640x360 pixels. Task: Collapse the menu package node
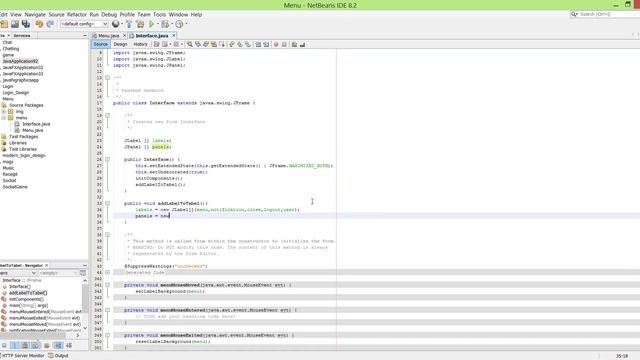pos(4,118)
